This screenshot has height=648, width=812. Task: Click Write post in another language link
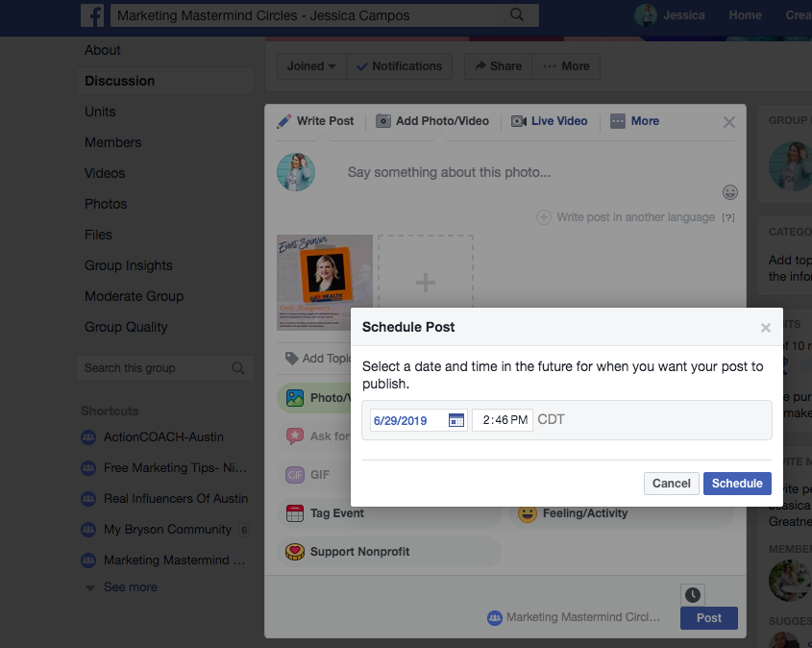635,217
